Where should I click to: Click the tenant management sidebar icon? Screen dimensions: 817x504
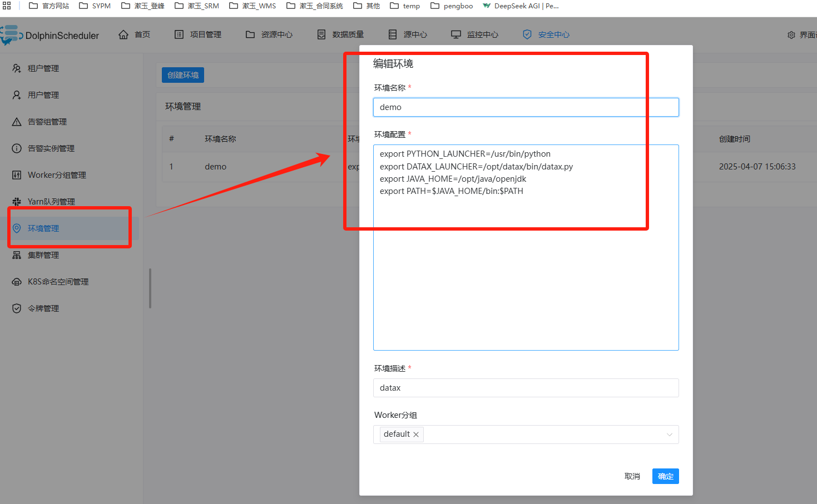tap(17, 68)
